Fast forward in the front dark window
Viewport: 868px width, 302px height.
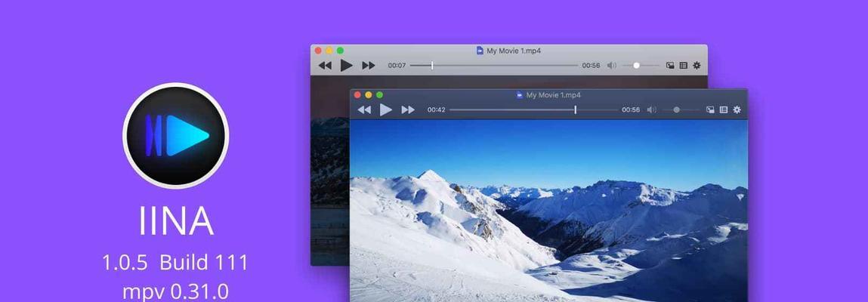tap(408, 110)
